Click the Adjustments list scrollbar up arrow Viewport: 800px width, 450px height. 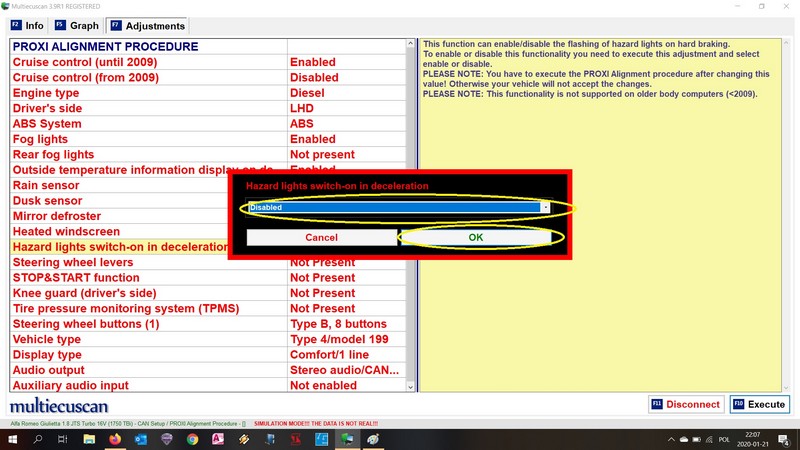(x=410, y=44)
